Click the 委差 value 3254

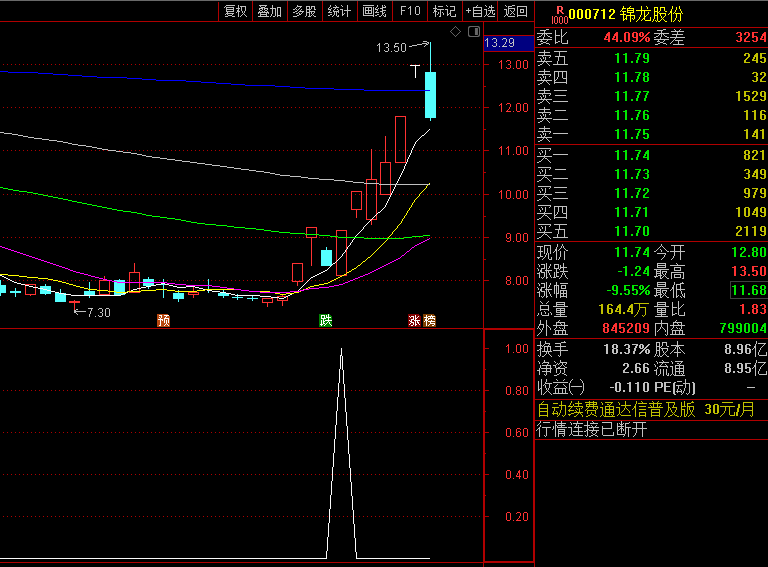coord(750,38)
